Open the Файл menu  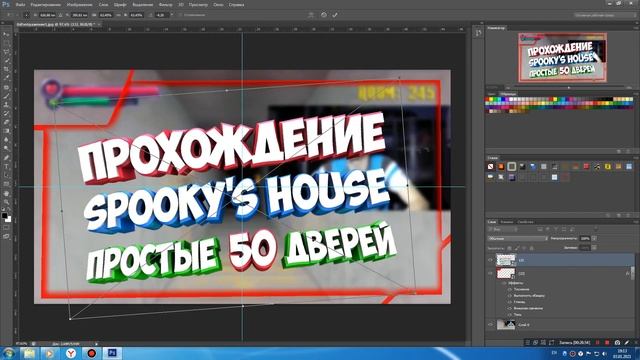tap(20, 4)
